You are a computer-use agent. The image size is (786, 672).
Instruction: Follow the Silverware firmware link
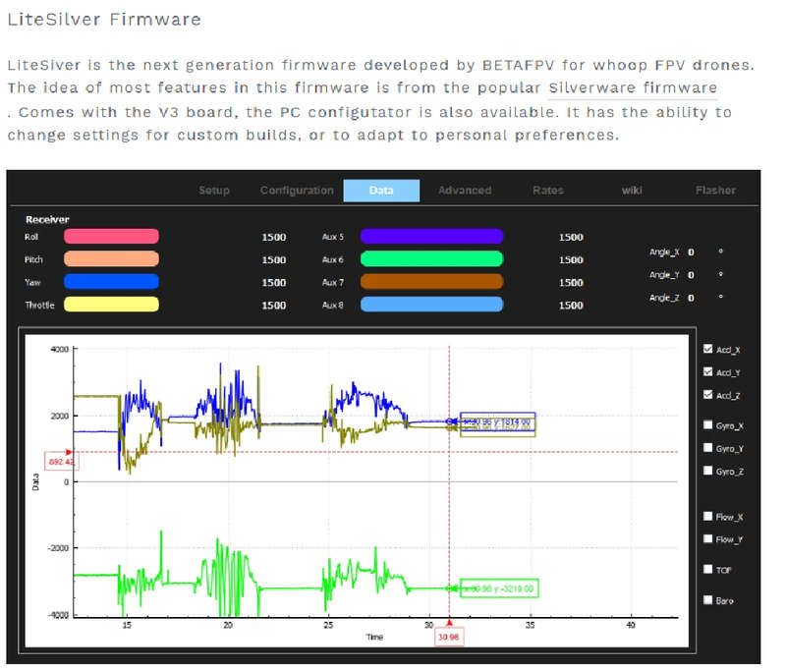(633, 88)
